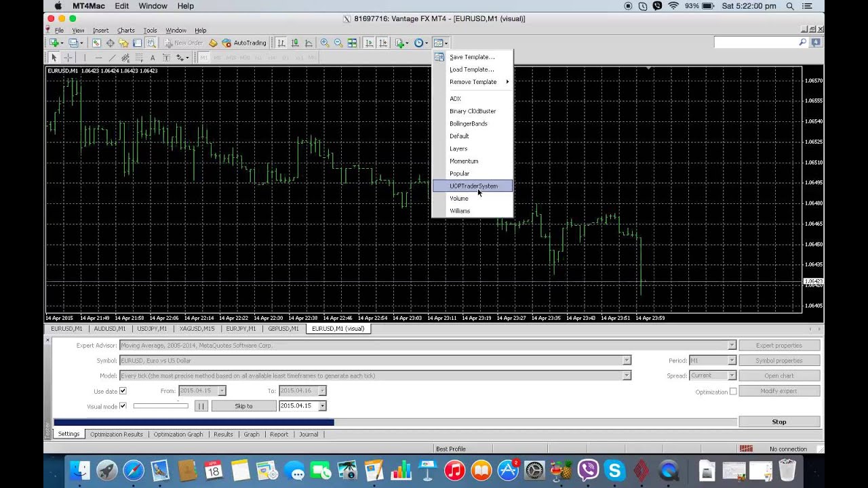868x488 pixels.
Task: Adjust the visual mode speed slider
Action: pos(161,406)
